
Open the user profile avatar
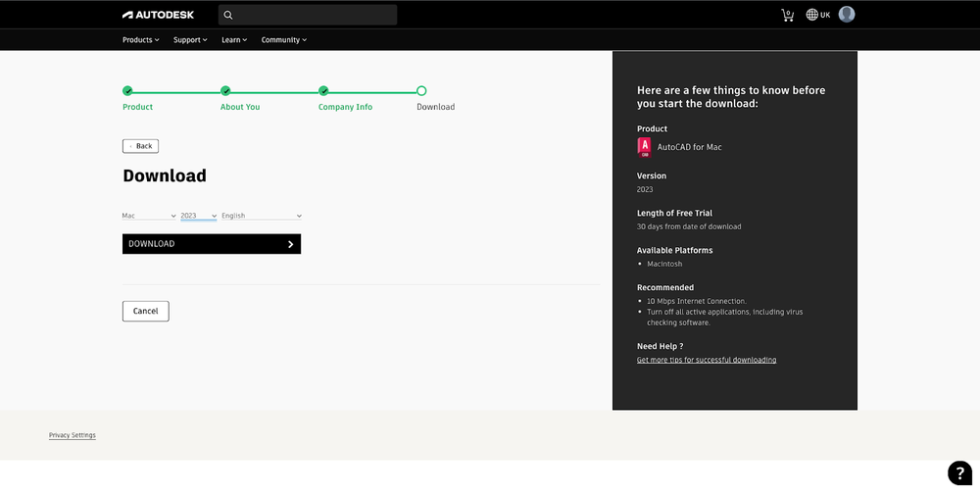point(847,15)
